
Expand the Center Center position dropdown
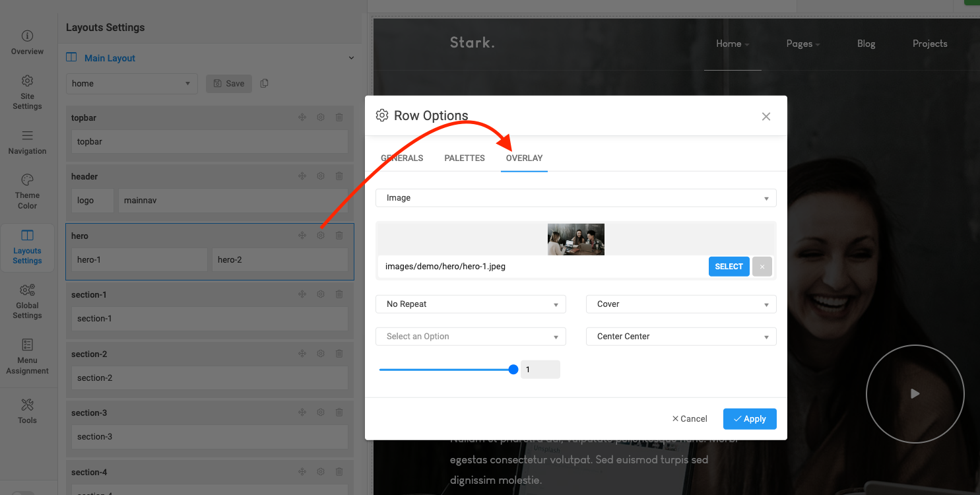[681, 337]
